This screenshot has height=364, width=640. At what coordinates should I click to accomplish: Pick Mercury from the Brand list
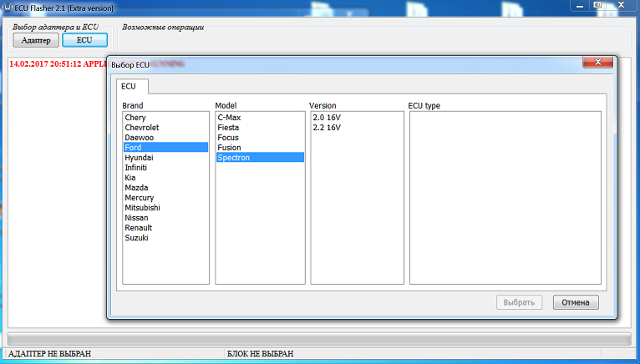[x=165, y=198]
